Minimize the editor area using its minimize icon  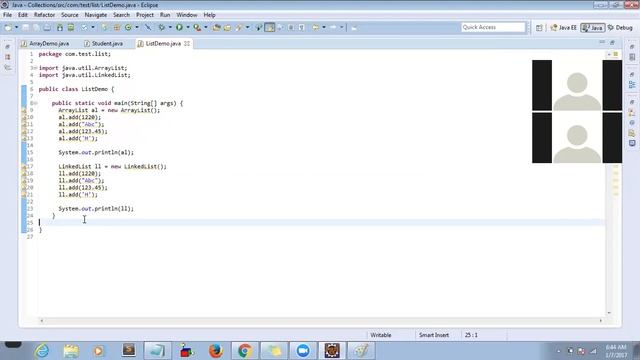(x=602, y=42)
